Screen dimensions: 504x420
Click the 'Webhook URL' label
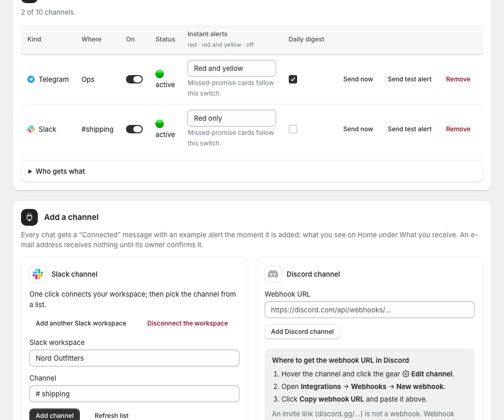click(287, 294)
